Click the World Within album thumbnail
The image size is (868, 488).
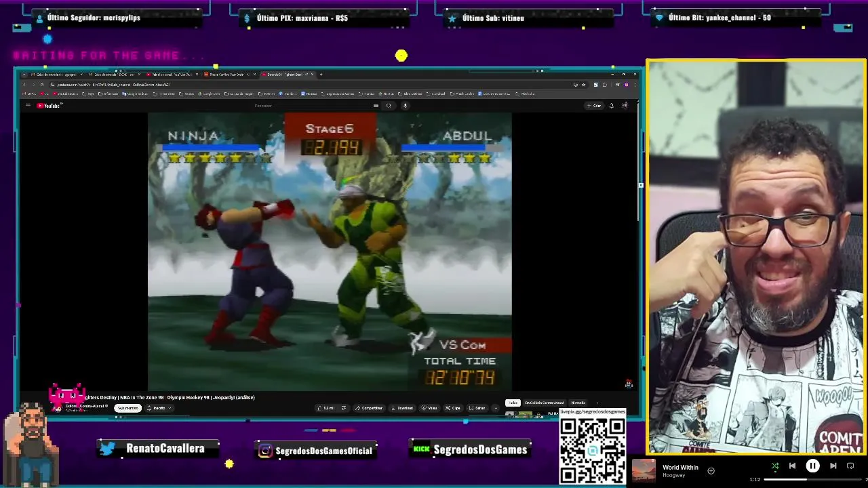coord(644,470)
